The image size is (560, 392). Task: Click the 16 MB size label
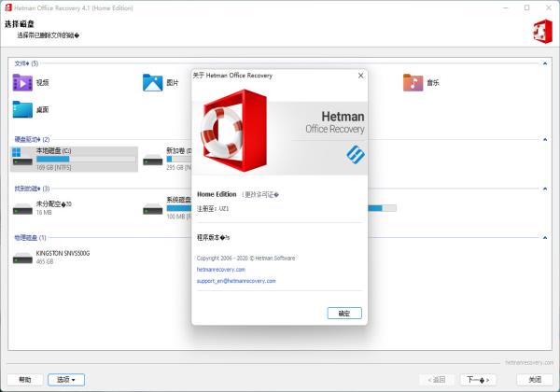[x=44, y=213]
